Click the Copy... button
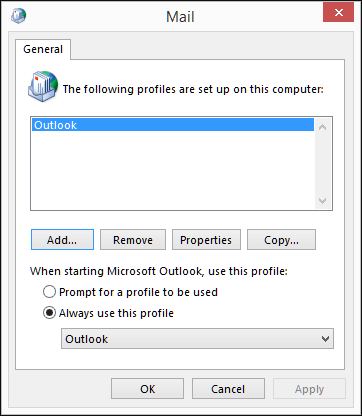This screenshot has height=416, width=362. coord(281,240)
